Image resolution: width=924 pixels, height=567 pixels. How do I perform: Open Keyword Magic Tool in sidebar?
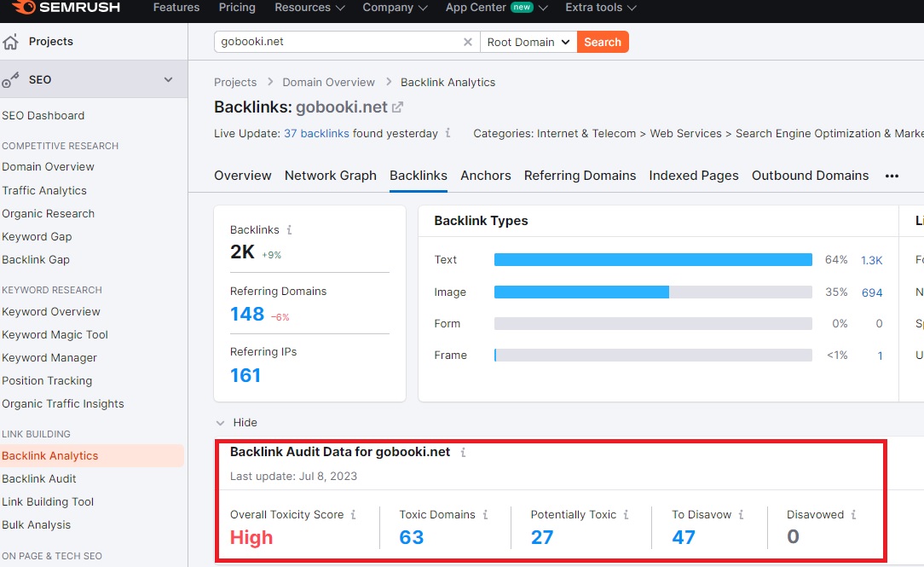[x=55, y=335]
